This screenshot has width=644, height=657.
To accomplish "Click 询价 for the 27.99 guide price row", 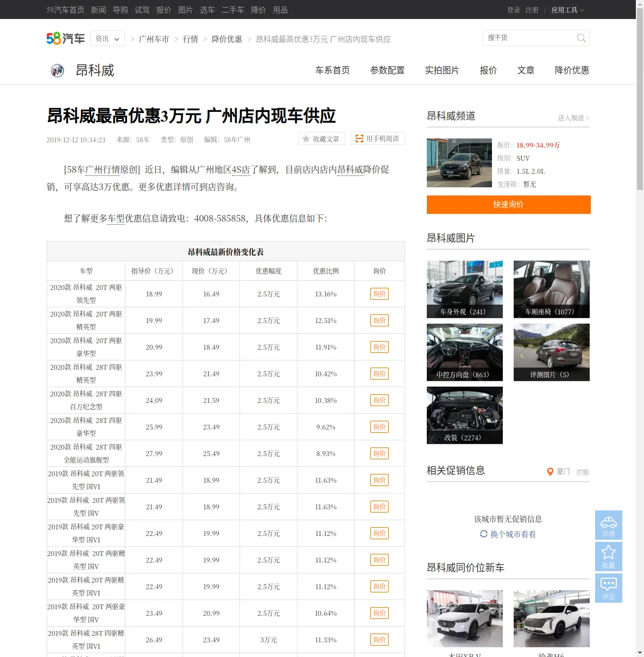I will click(380, 453).
